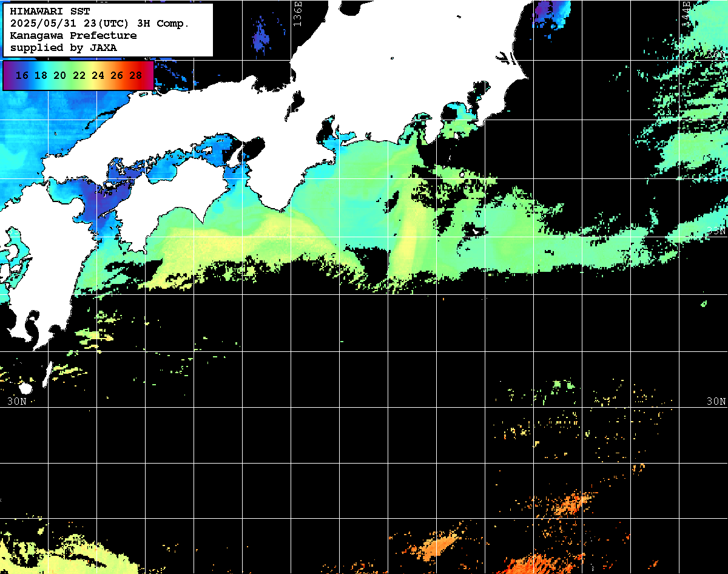Click the "36N" latitude label
728x574 pixels.
click(x=717, y=55)
